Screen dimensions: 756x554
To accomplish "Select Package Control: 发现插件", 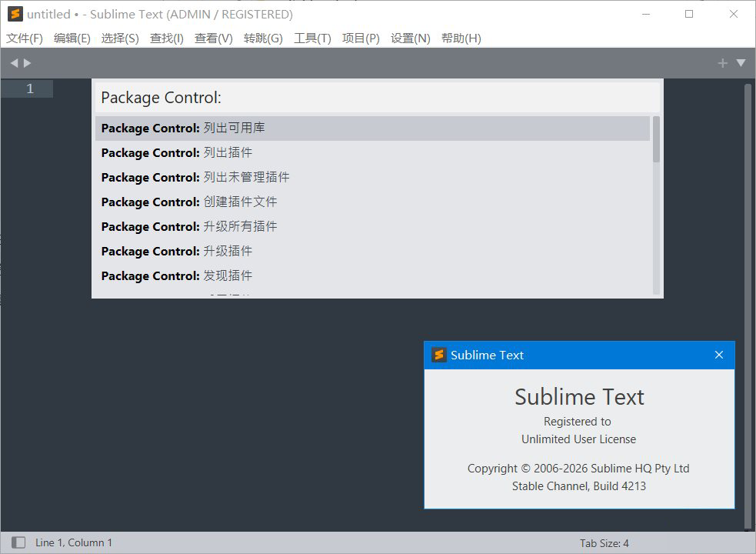I will click(372, 276).
